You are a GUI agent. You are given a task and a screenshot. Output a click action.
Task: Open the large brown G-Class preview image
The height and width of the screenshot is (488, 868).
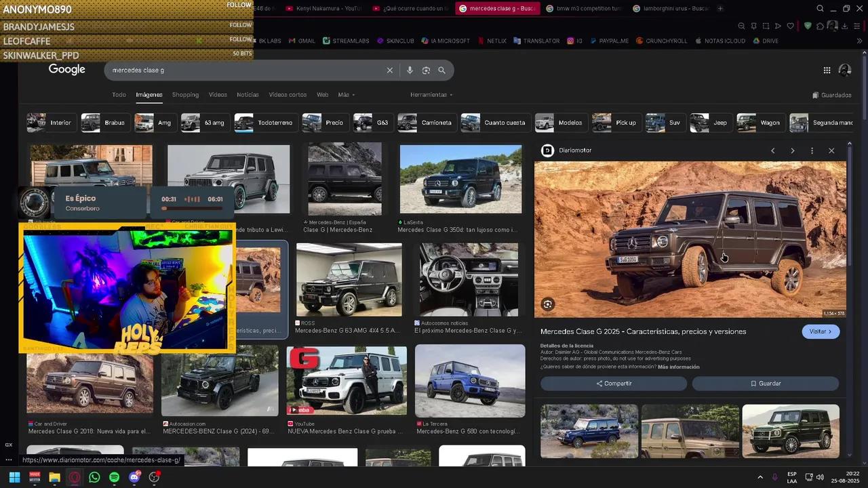(690, 239)
